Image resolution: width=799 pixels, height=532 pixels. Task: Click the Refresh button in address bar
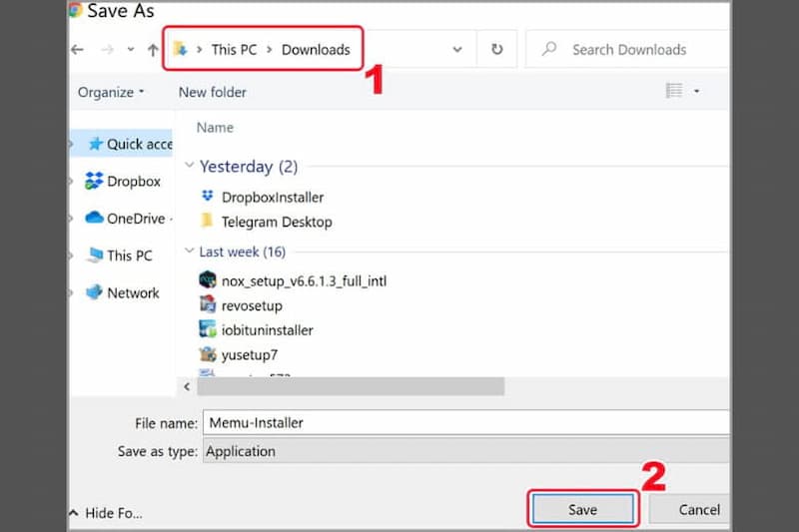tap(496, 49)
